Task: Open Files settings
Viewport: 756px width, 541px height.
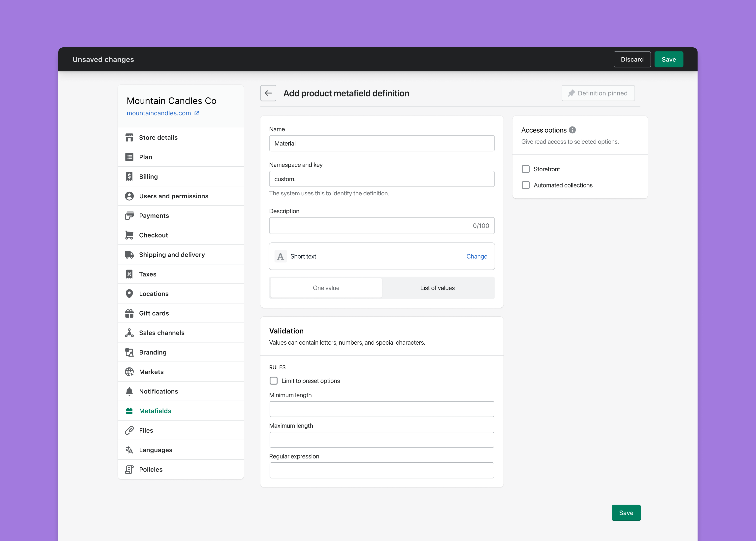Action: tap(181, 430)
